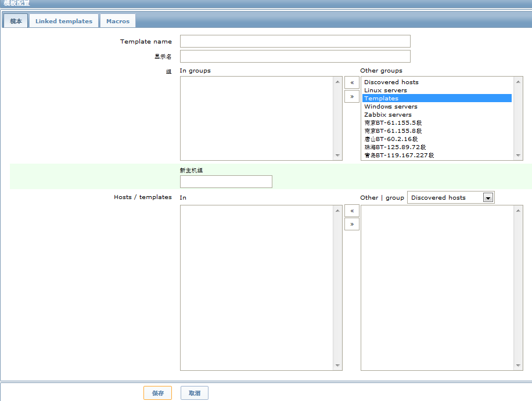Click In groups list scroll-down arrow
The image size is (532, 401).
tap(337, 156)
